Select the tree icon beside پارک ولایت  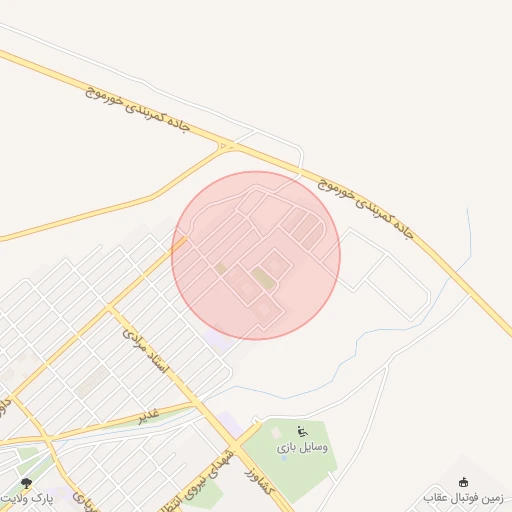[x=26, y=483]
